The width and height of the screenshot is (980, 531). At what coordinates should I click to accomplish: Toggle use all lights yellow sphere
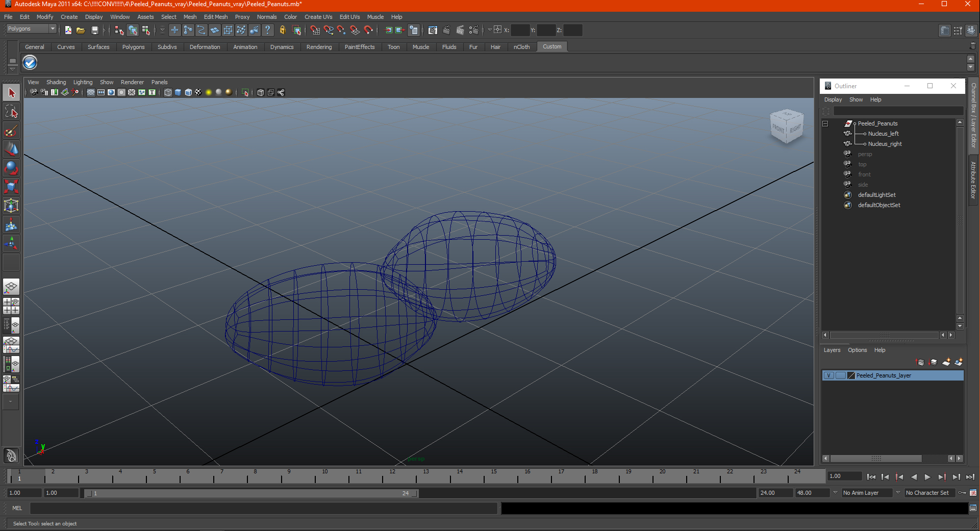tap(209, 92)
